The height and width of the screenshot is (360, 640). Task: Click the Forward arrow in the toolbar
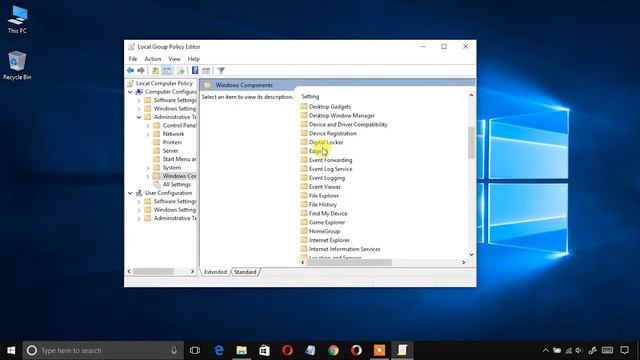coord(141,71)
